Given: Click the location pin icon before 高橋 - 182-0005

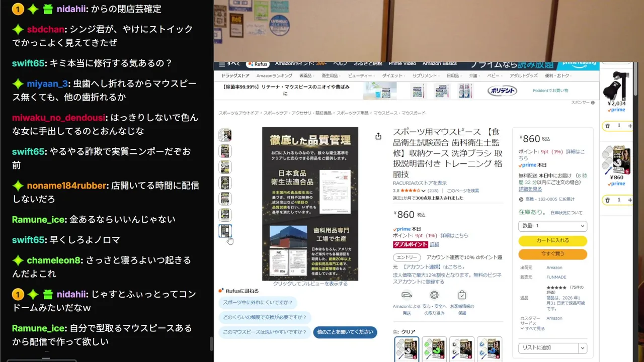Looking at the screenshot, I should point(521,199).
